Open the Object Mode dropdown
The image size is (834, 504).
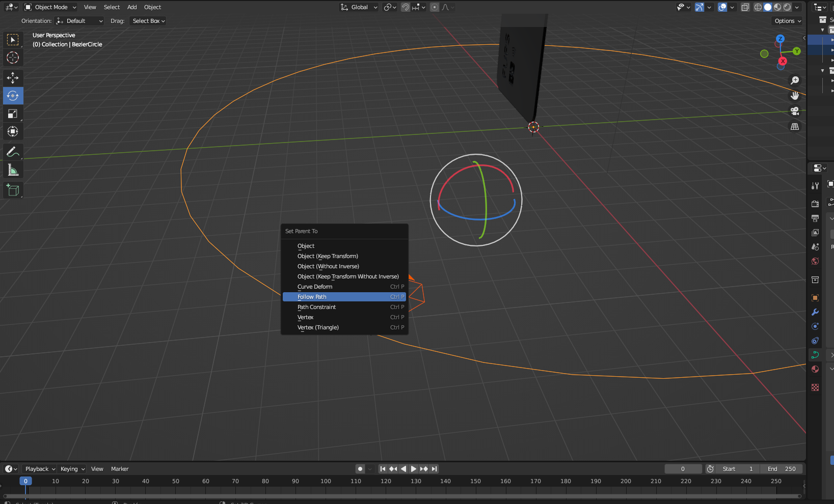50,7
